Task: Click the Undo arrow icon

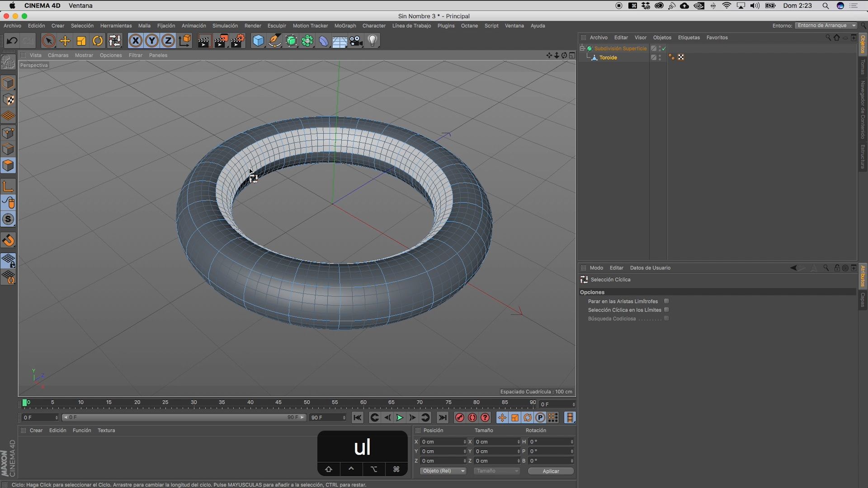Action: (12, 41)
